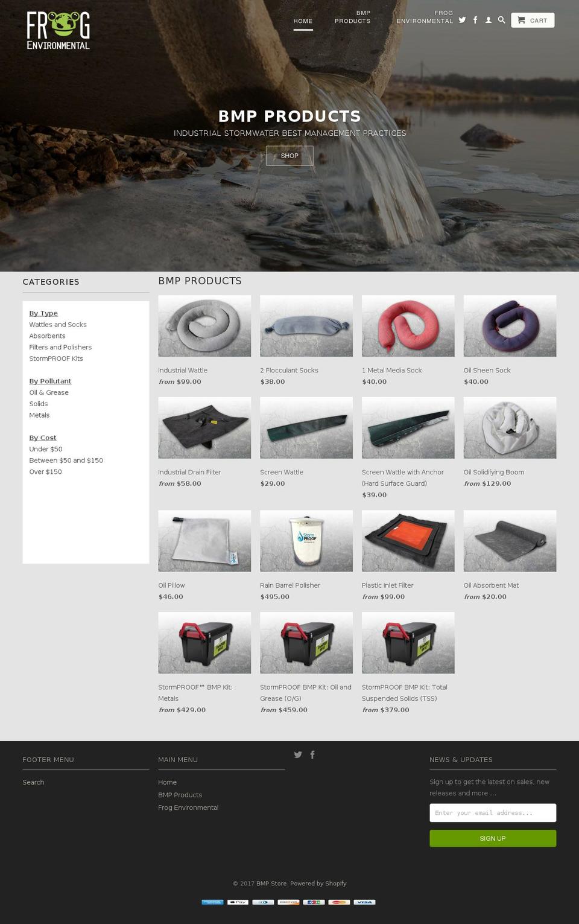Open Rain Barrel Polisher image

coord(306,541)
